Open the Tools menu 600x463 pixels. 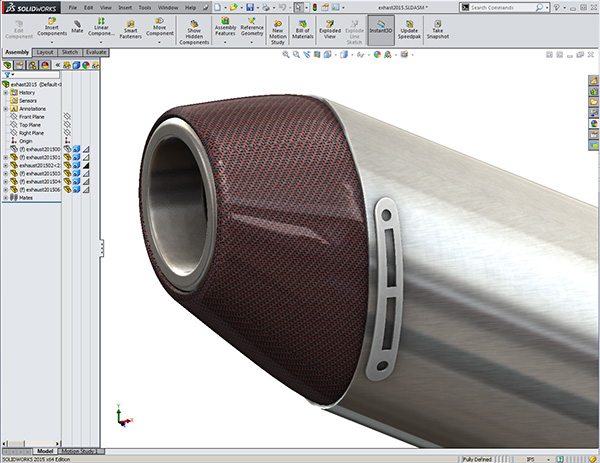[x=145, y=7]
